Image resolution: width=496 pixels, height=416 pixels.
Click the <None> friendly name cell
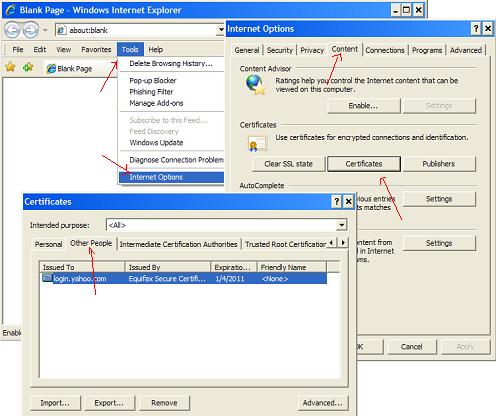(x=275, y=279)
